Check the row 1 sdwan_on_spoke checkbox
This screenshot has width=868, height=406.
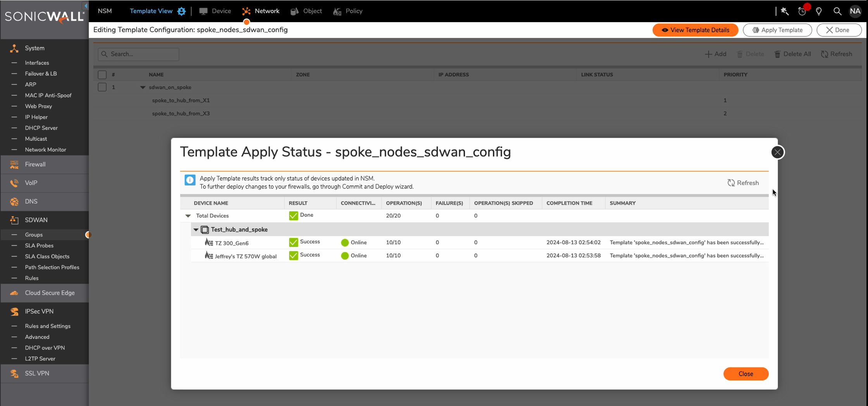tap(102, 87)
